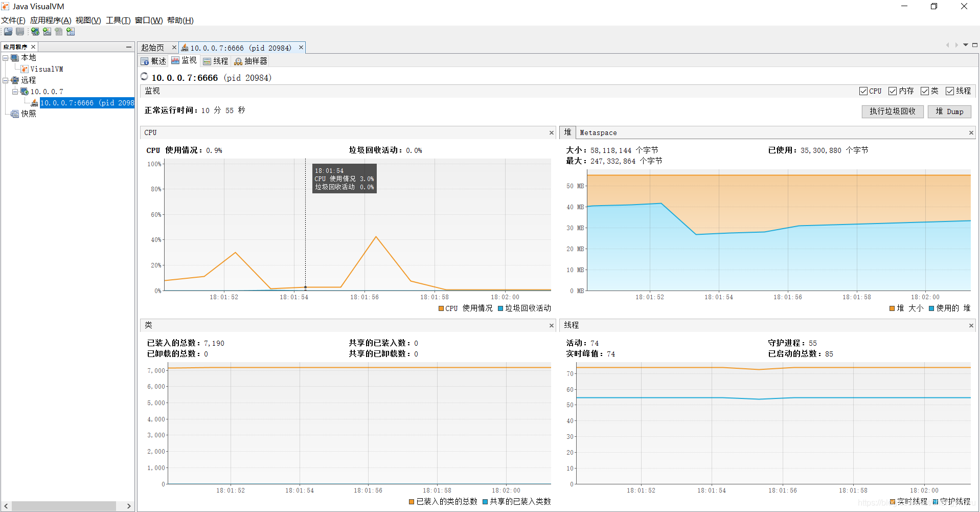
Task: Click scrollbar right arrow in applications panel
Action: point(129,506)
